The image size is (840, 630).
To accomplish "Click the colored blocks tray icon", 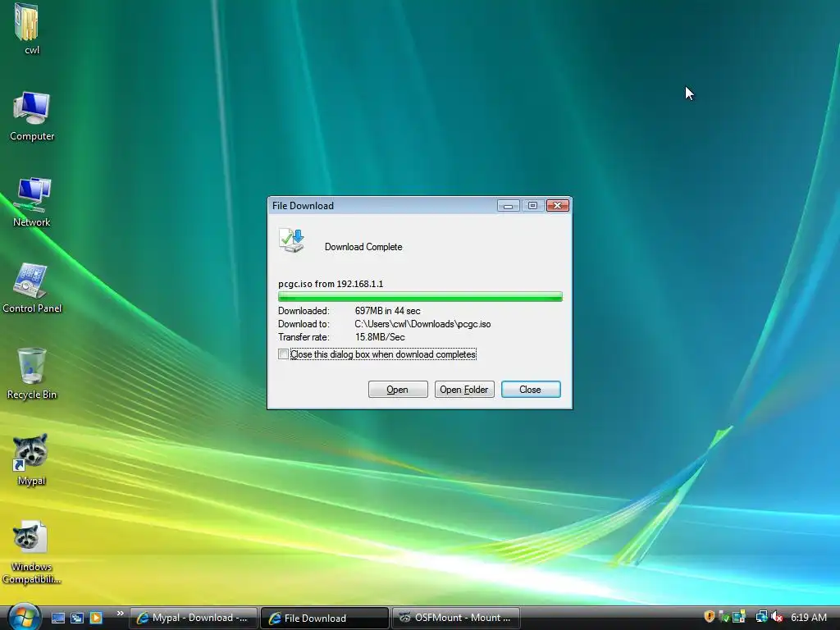I will 739,617.
